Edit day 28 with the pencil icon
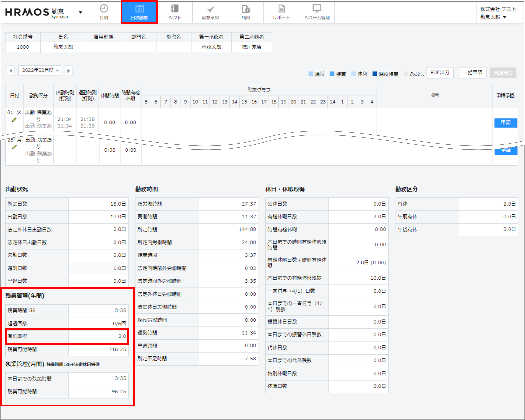 [x=14, y=147]
